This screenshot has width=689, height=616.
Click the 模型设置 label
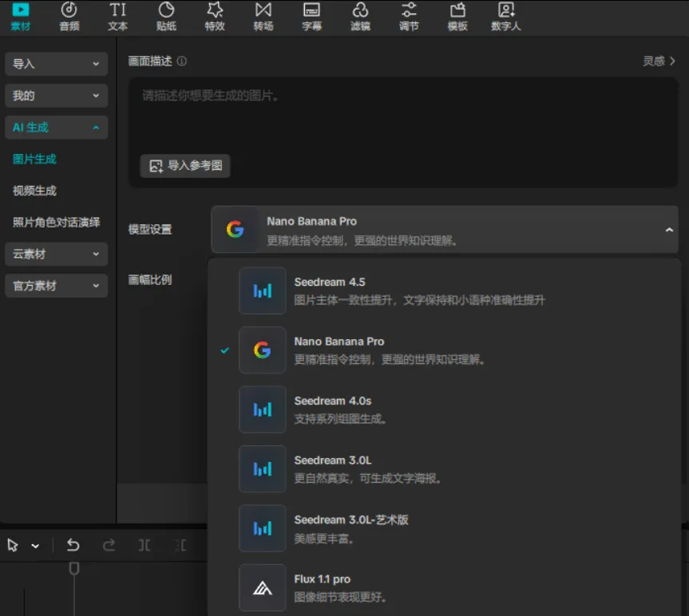(150, 229)
